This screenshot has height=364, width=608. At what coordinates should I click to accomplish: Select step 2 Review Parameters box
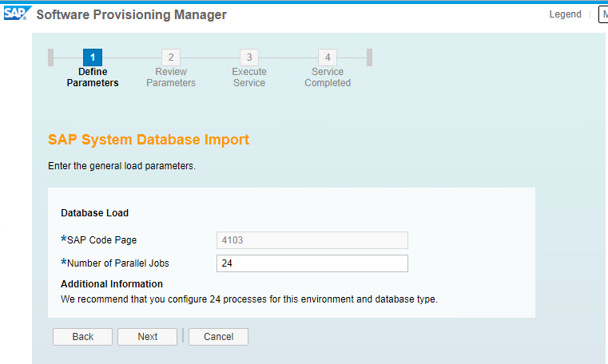pos(171,57)
